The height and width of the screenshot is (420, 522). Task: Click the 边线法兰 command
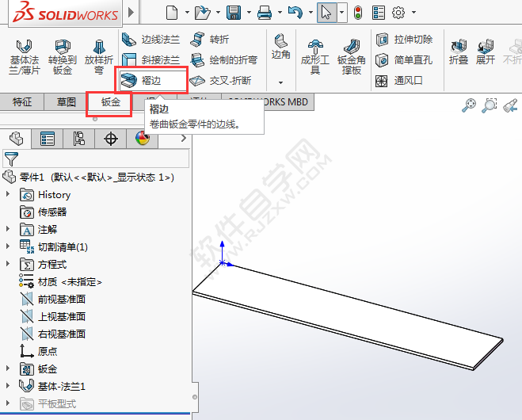[151, 40]
